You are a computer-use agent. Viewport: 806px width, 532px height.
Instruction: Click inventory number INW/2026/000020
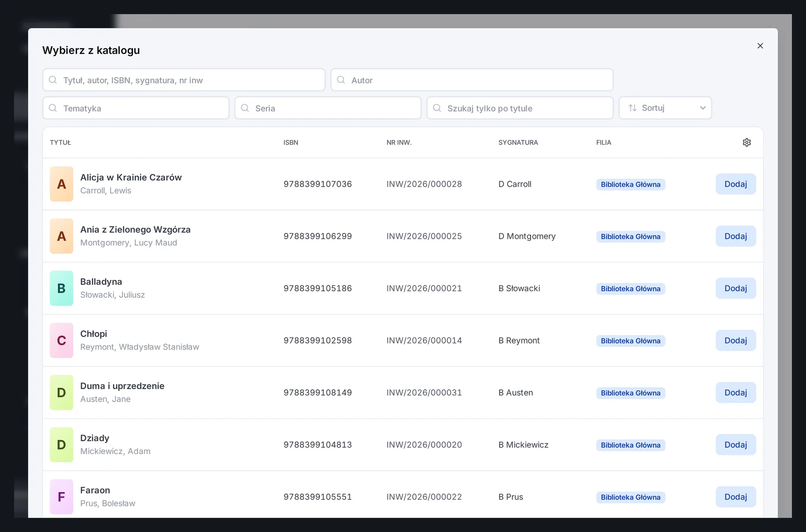(424, 445)
